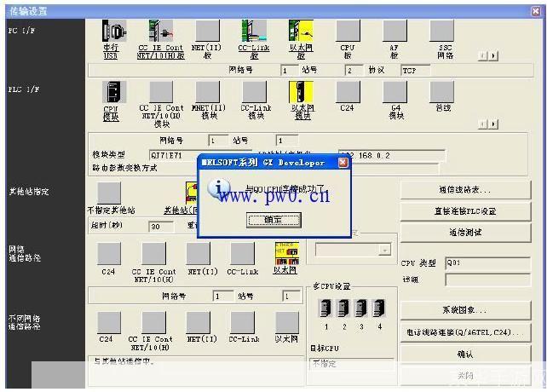Select NET(II) icon in network communication route
Viewport: 547px width, 392px height.
(199, 254)
